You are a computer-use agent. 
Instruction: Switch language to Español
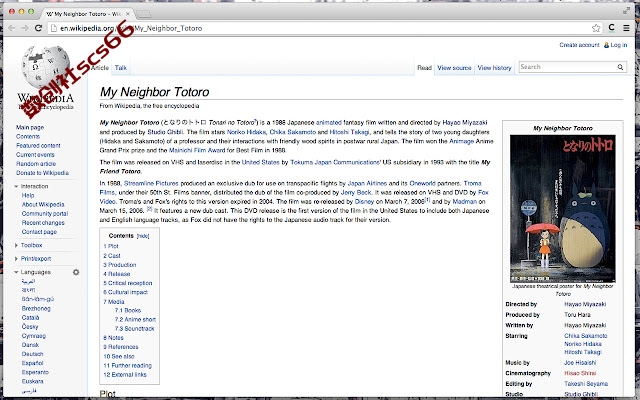coord(32,363)
